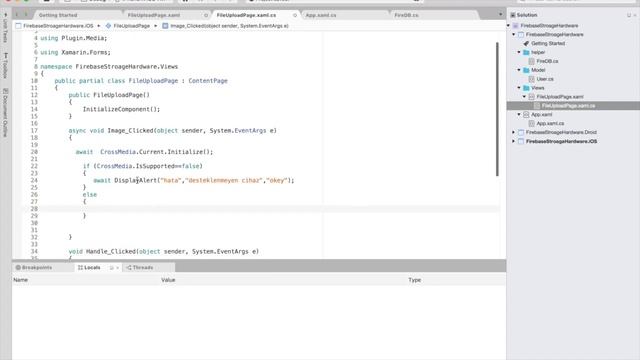
Task: Open the FireDB.cs editor tab
Action: 406,15
